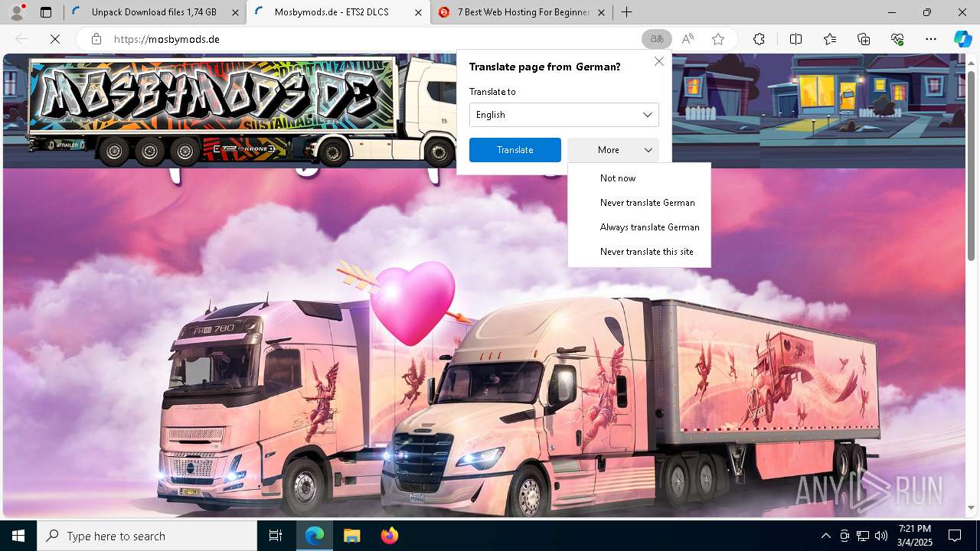The width and height of the screenshot is (980, 551).
Task: Show hidden system tray icons
Action: (825, 536)
